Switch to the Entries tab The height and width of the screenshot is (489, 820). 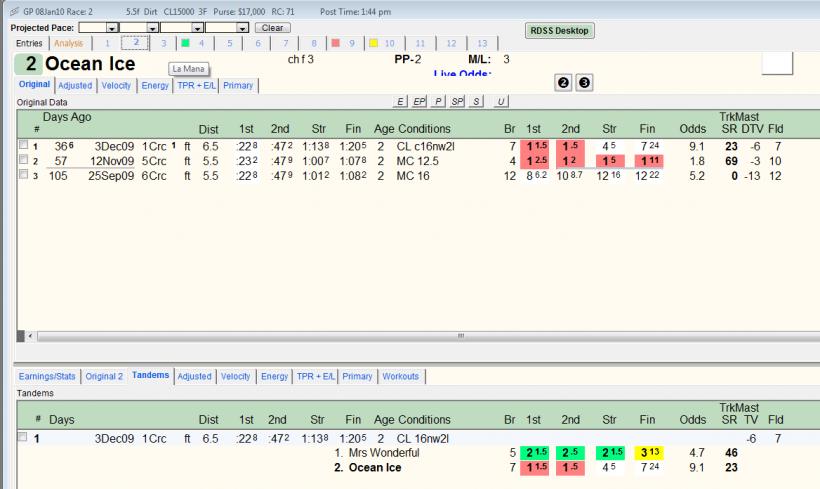pyautogui.click(x=29, y=43)
